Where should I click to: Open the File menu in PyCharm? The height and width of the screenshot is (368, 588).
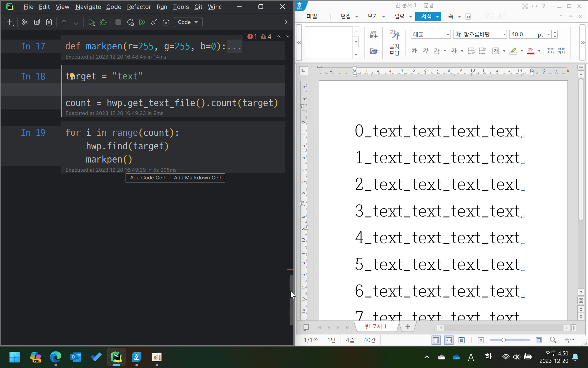click(x=28, y=7)
